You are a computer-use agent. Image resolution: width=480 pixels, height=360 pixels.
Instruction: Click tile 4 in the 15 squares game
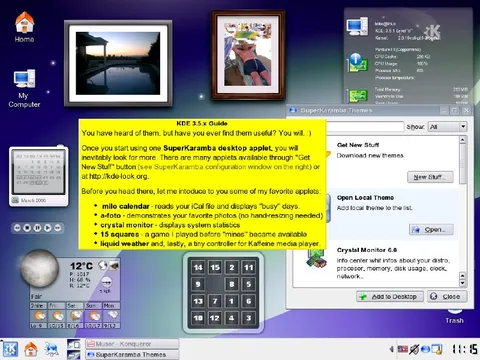(232, 318)
